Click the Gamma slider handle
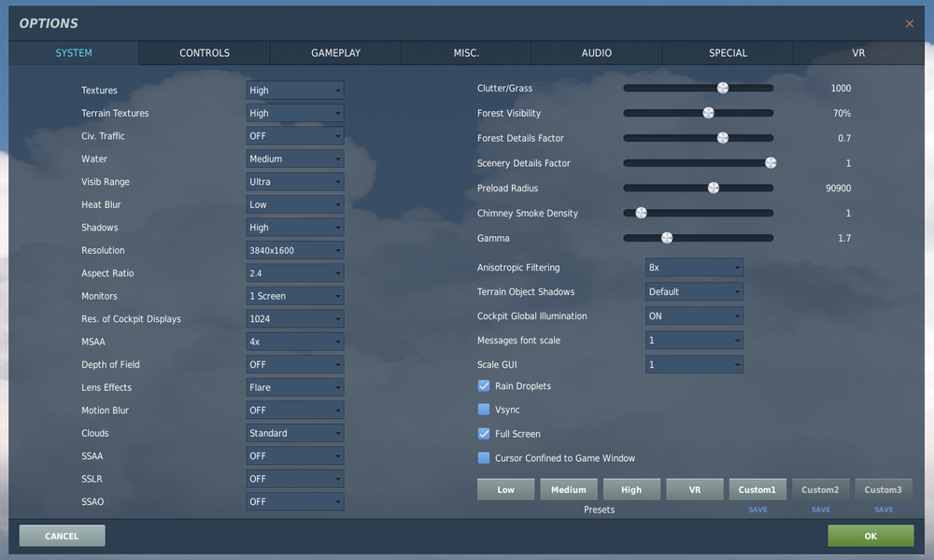The height and width of the screenshot is (560, 934). (x=666, y=238)
